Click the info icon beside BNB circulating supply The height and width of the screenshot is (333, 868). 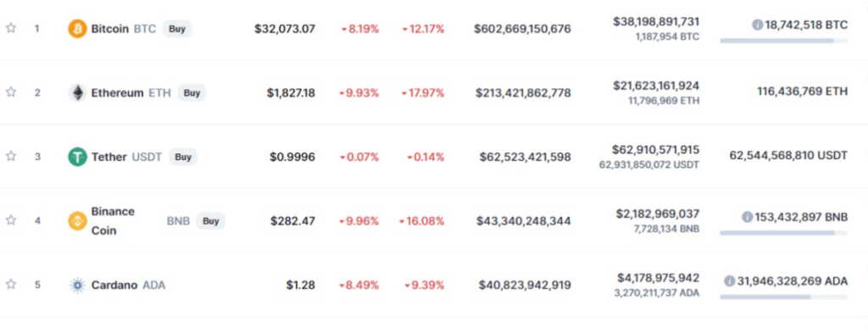[748, 218]
